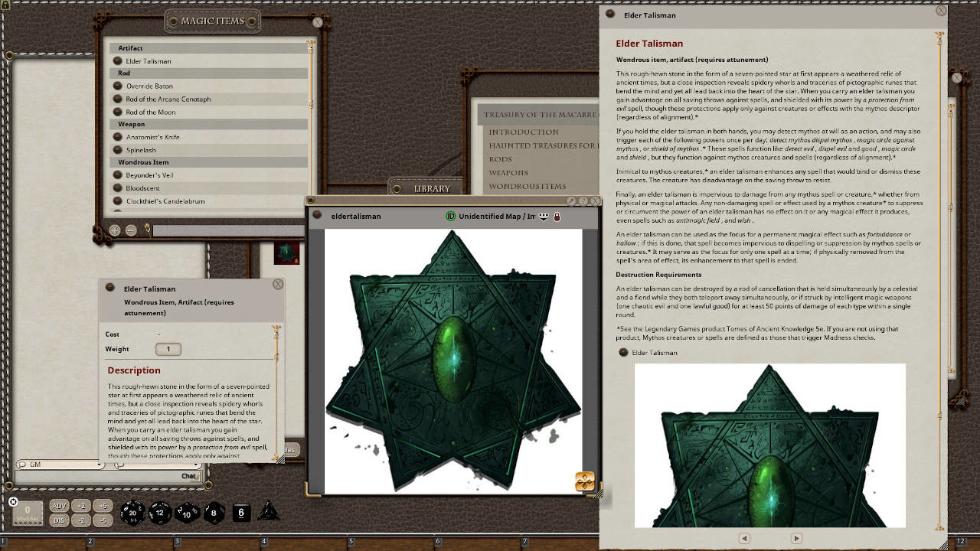The image size is (980, 551).
Task: Select Rods chapter entry
Action: coord(501,159)
